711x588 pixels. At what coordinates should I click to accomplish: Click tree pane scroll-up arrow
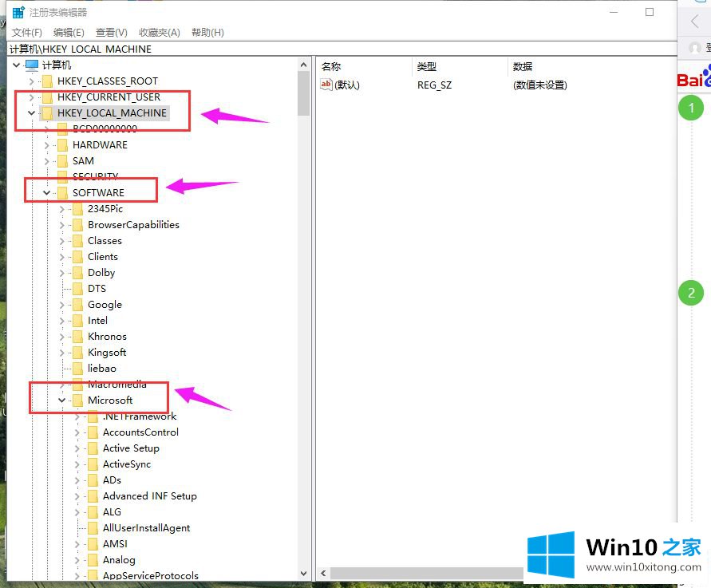coord(304,65)
